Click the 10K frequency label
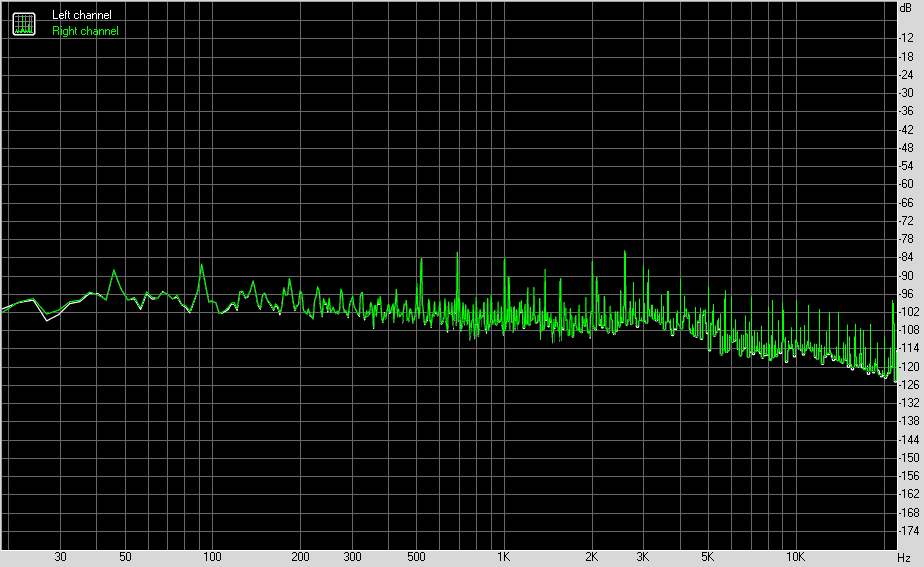 795,557
